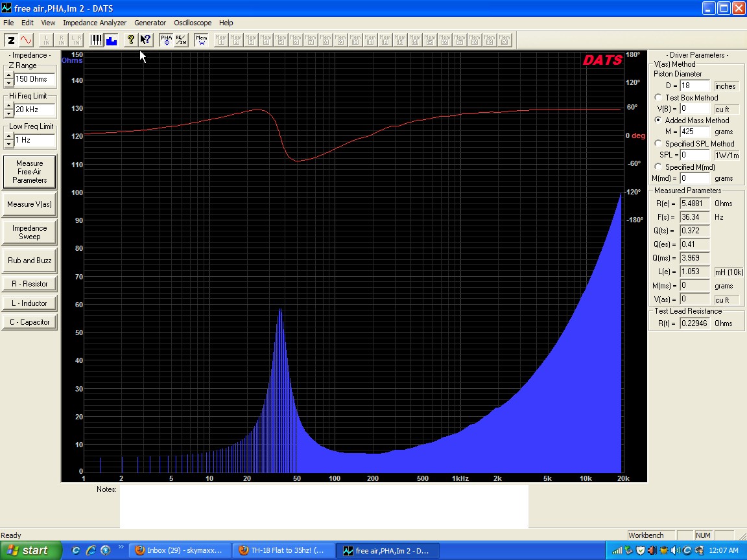Viewport: 747px width, 560px height.
Task: Click the volume speaker icon in system tray
Action: point(676,551)
